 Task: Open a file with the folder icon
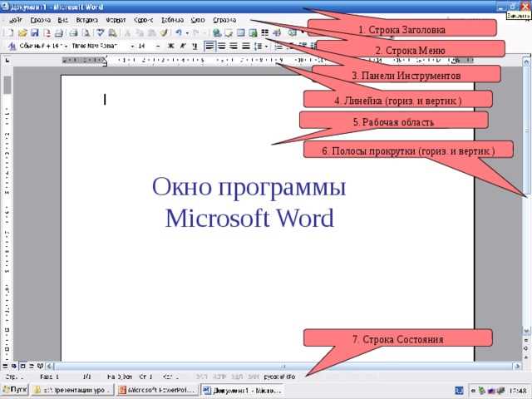pyautogui.click(x=22, y=33)
